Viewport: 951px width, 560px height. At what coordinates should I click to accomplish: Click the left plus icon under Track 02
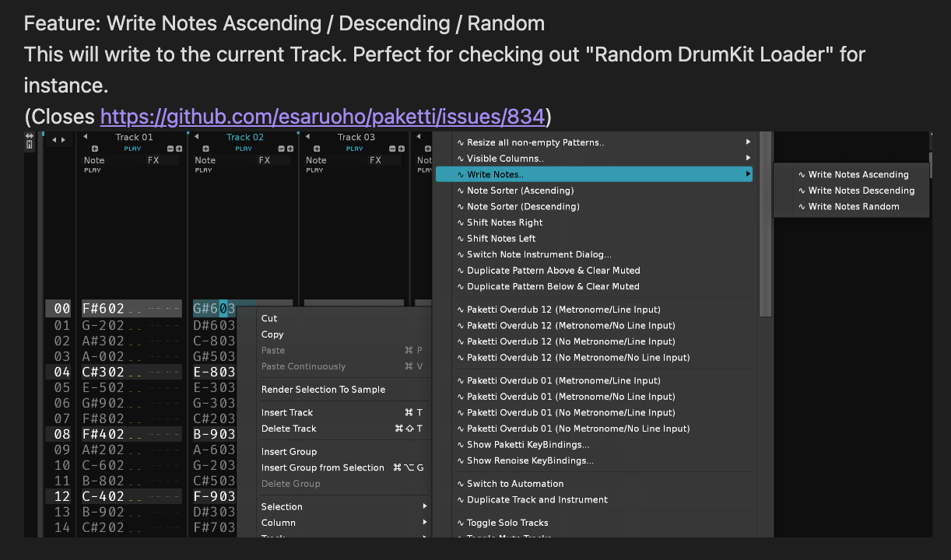[206, 149]
